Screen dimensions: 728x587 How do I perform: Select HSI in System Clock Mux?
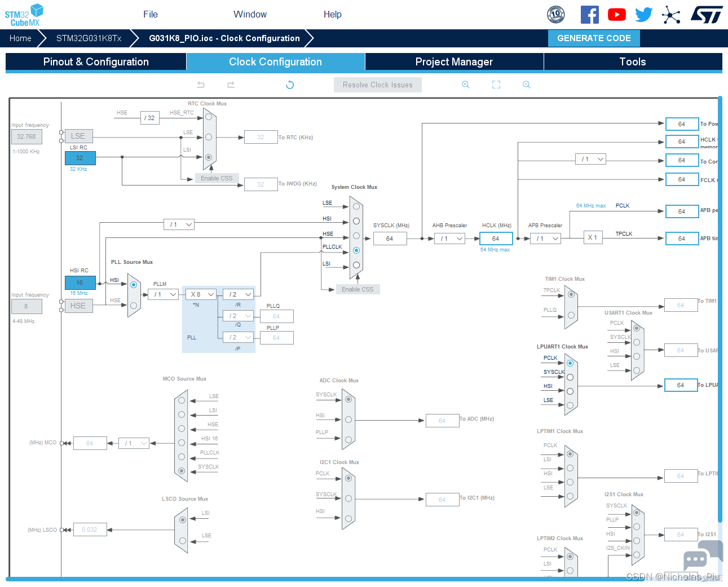[x=356, y=221]
